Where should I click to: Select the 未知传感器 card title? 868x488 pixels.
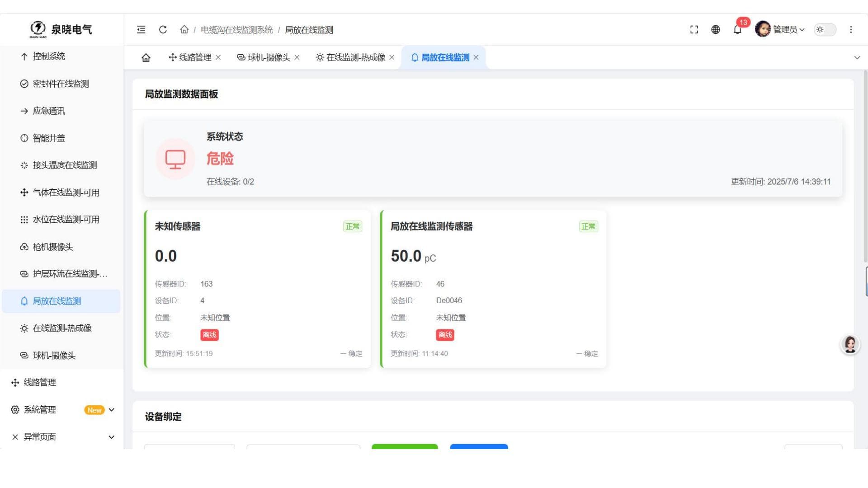178,226
